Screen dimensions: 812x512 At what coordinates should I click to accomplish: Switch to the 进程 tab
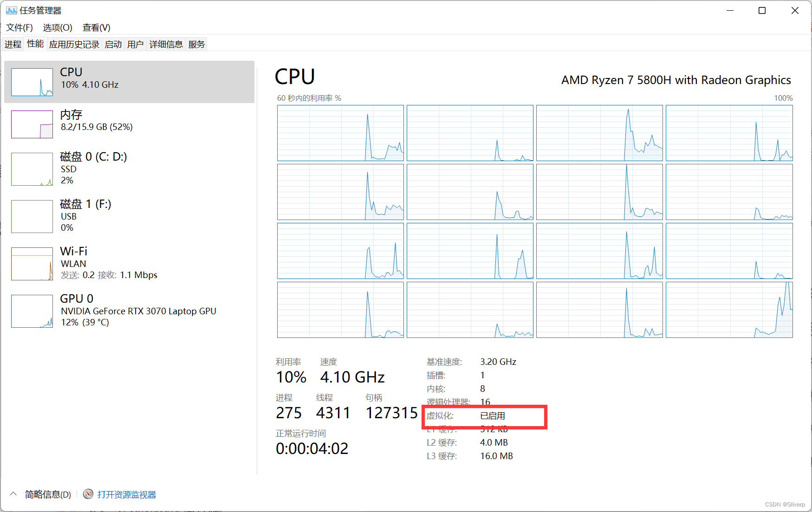click(13, 44)
